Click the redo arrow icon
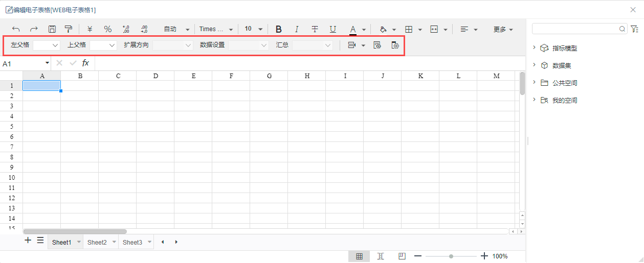Screen dimensions: 644x263 [34, 29]
